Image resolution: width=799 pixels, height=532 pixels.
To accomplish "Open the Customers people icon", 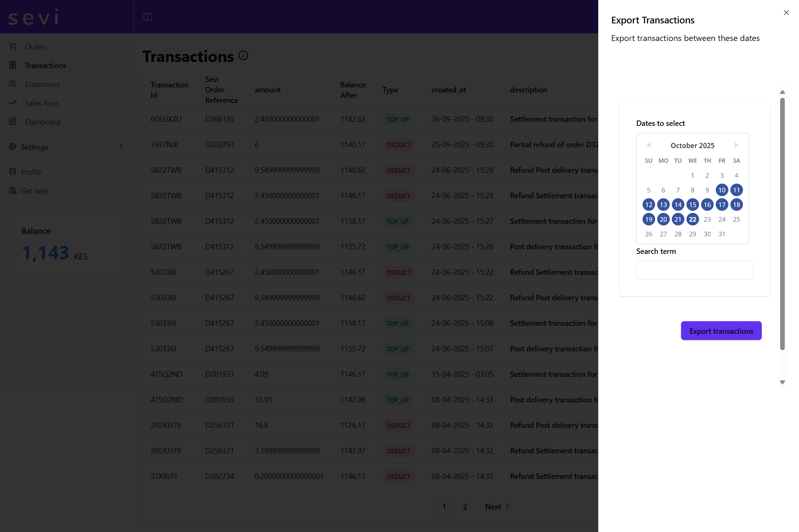I will pos(13,84).
